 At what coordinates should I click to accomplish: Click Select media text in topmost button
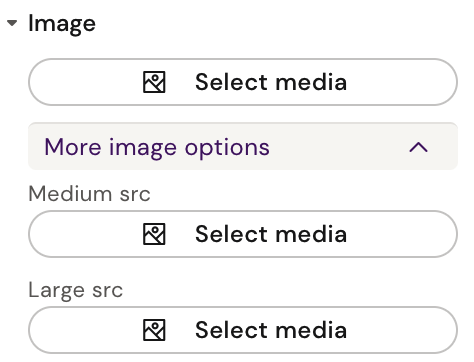click(271, 82)
